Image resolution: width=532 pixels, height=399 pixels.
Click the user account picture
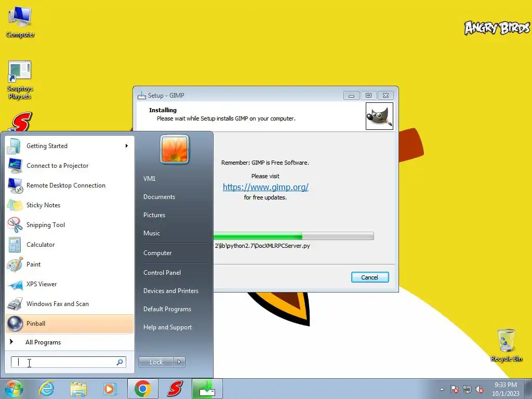[175, 149]
